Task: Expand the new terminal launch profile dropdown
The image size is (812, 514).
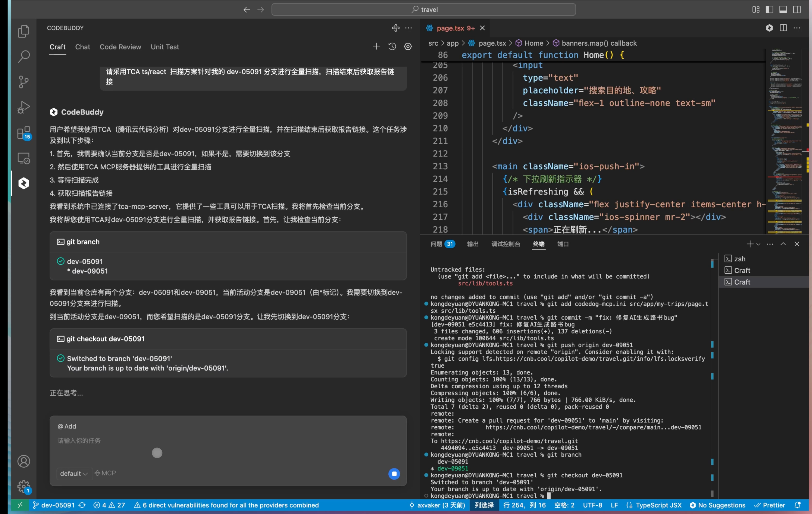Action: 758,244
